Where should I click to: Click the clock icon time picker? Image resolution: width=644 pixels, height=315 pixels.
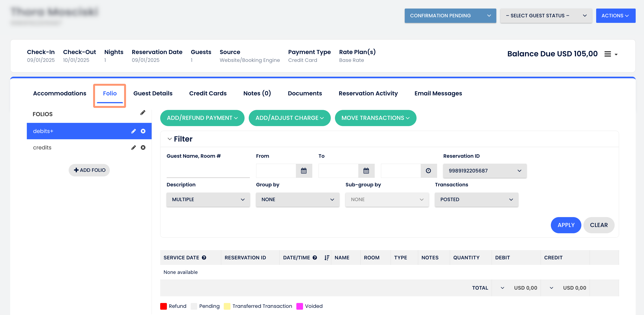pos(429,171)
